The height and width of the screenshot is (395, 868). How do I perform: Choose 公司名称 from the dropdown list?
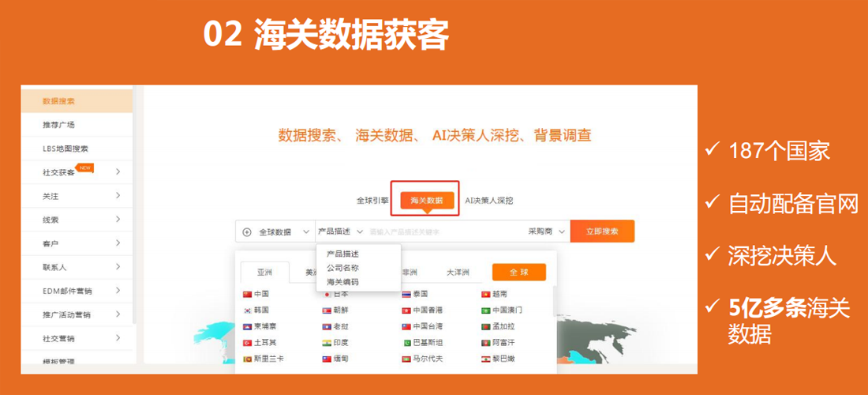click(x=342, y=268)
